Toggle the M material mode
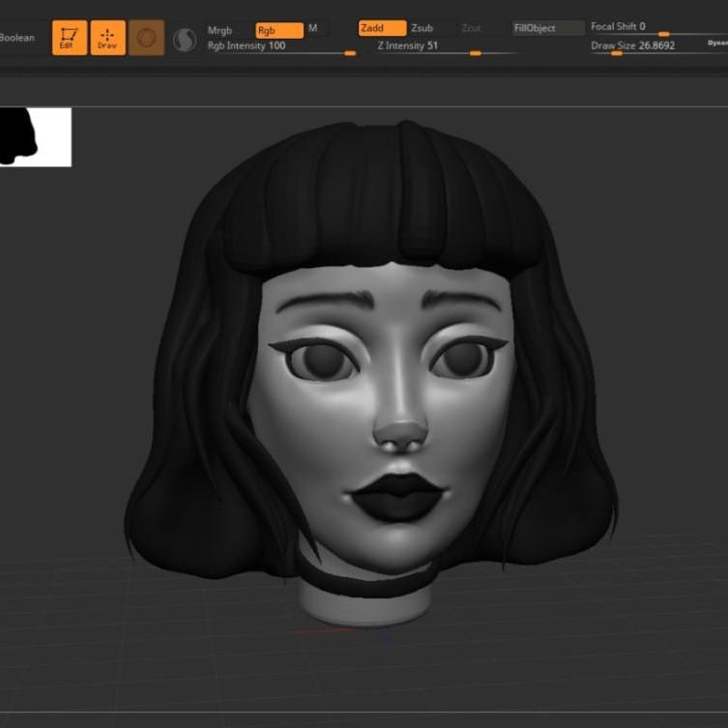 (313, 28)
